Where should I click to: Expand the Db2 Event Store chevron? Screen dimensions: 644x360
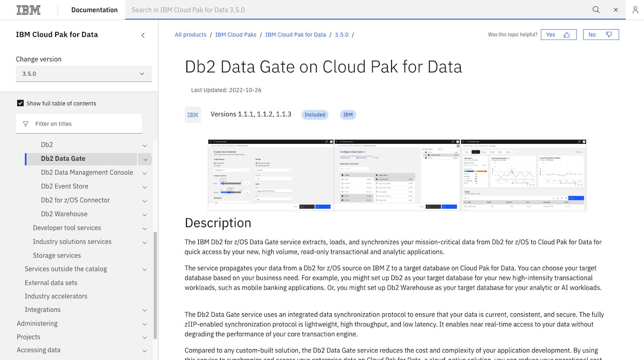tap(145, 187)
